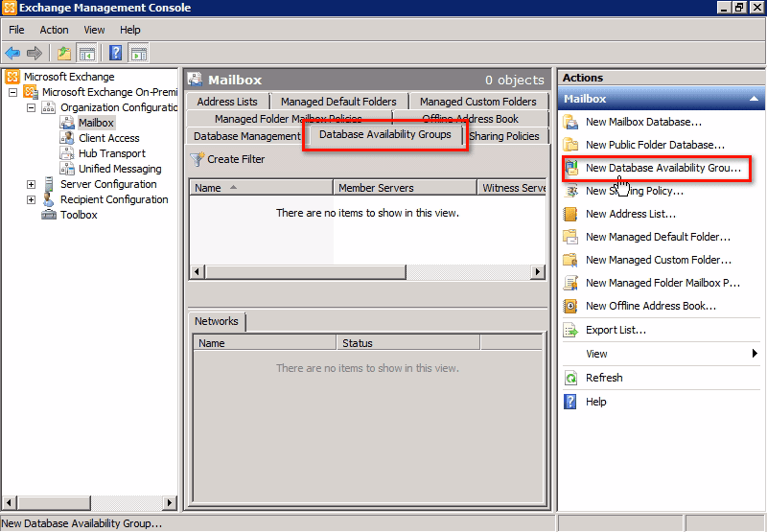
Task: Click the New Managed Default Folder icon
Action: 570,237
